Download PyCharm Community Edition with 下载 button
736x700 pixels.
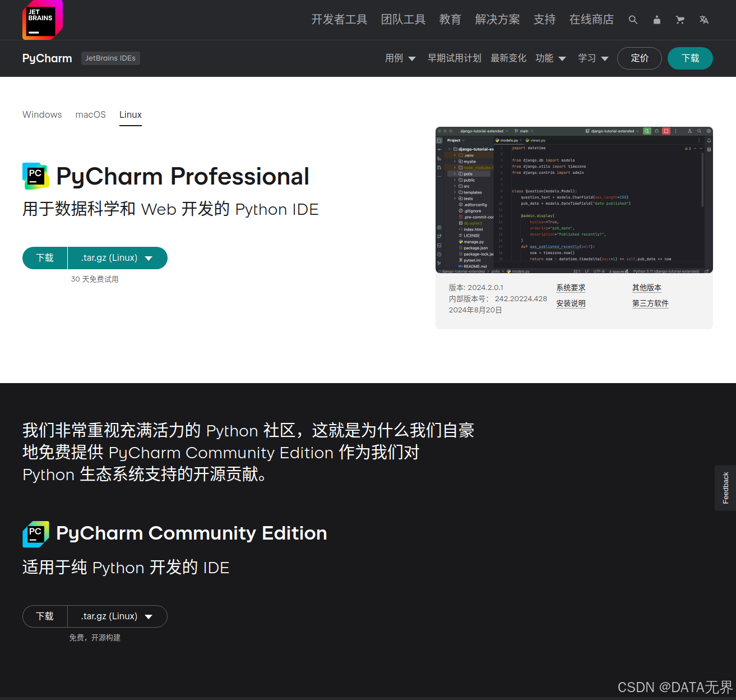[x=45, y=616]
